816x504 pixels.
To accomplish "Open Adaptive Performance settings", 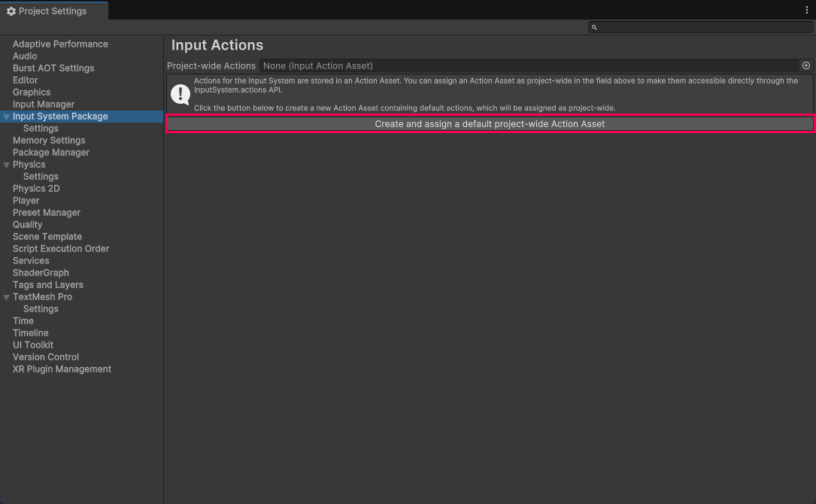I will (x=60, y=44).
